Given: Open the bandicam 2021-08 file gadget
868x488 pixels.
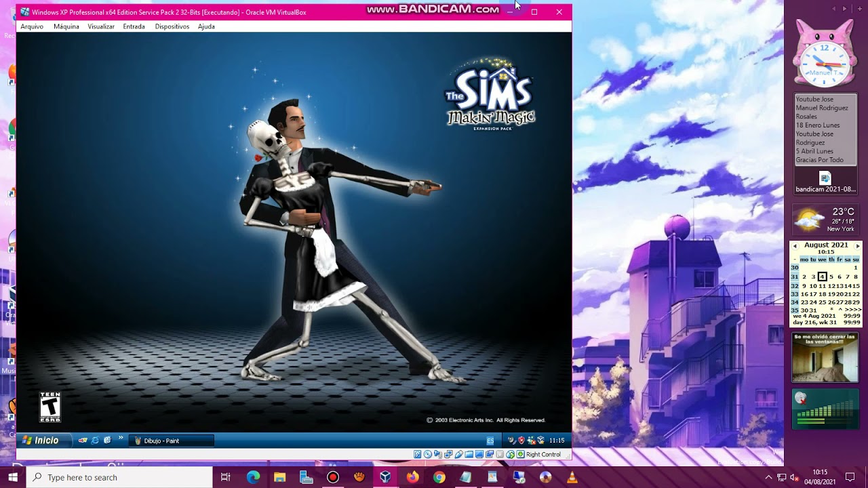Looking at the screenshot, I should coord(825,183).
